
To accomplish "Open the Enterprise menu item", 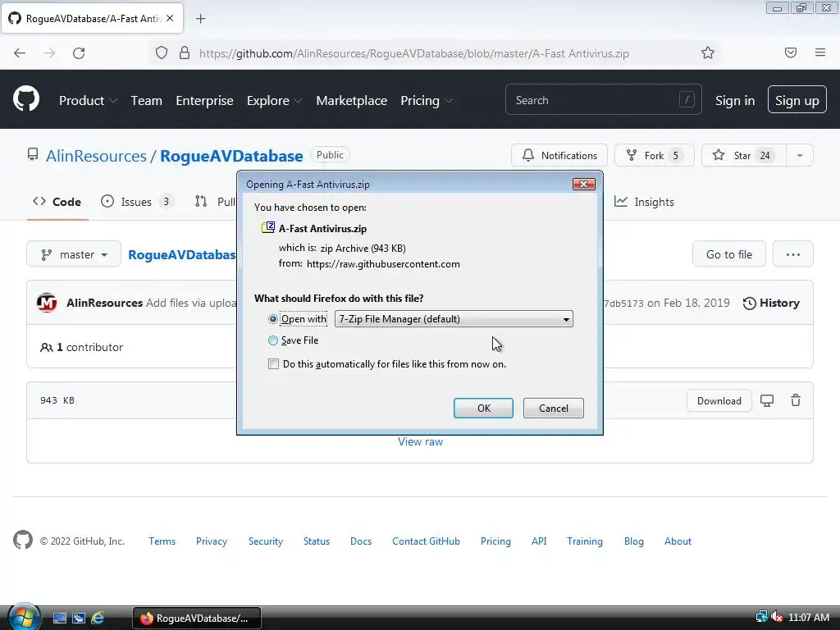I will (x=204, y=100).
